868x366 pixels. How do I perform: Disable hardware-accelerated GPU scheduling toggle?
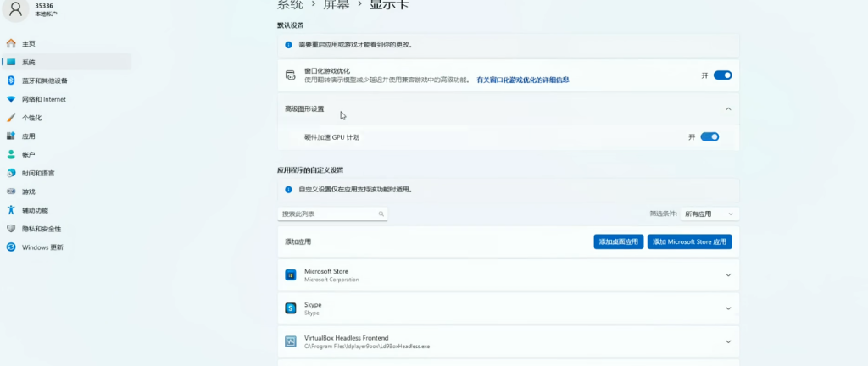click(x=709, y=137)
